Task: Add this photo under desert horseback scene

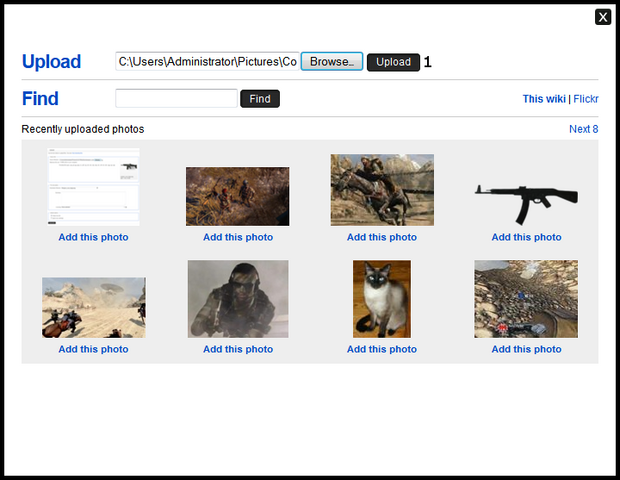Action: 93,349
